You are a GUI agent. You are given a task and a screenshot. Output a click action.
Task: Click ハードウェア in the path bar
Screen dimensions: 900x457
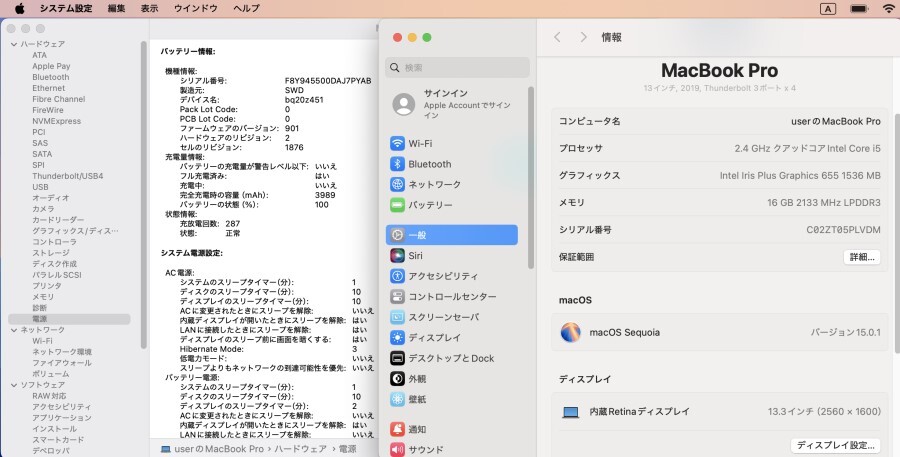click(x=301, y=449)
